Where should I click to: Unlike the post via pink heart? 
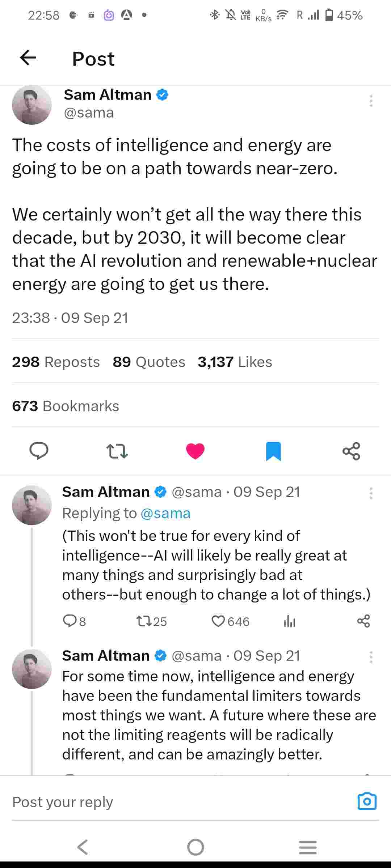coord(195,451)
